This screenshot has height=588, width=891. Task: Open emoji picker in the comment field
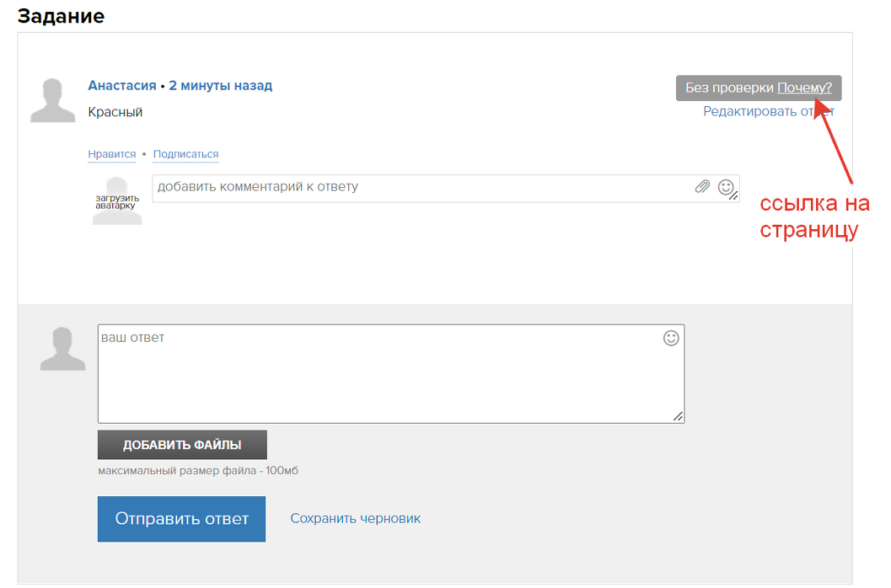pos(726,187)
